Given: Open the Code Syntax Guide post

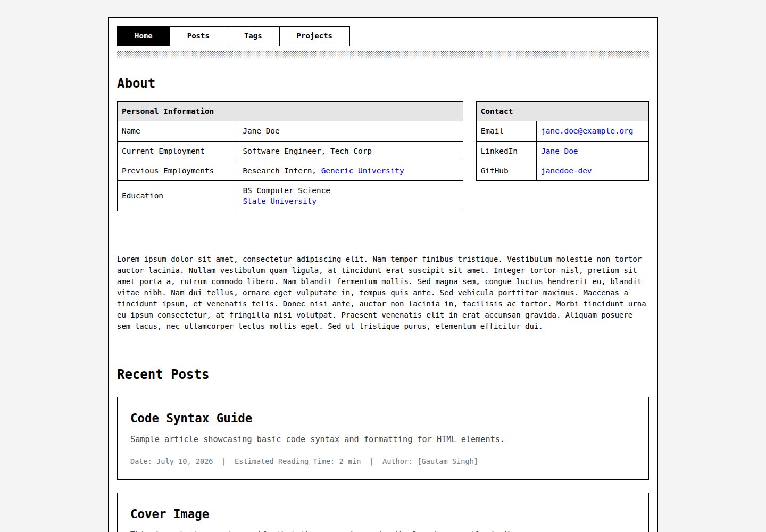Looking at the screenshot, I should click(191, 418).
